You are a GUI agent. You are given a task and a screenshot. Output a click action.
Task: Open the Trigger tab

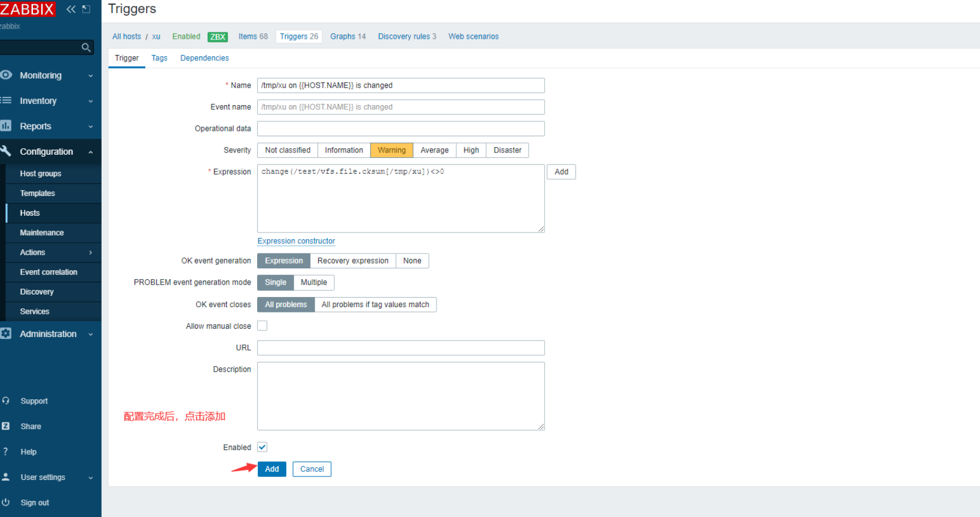click(x=127, y=58)
